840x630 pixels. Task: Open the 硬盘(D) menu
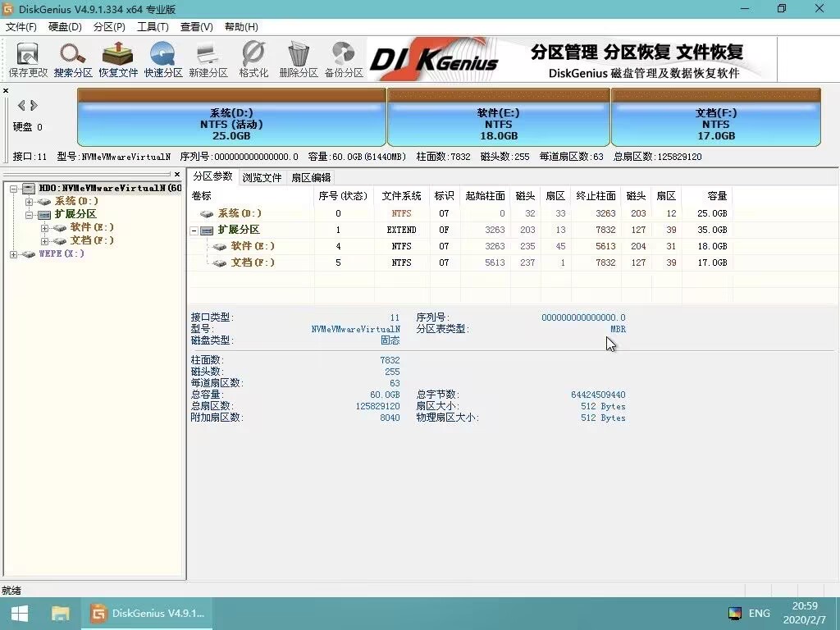tap(65, 27)
